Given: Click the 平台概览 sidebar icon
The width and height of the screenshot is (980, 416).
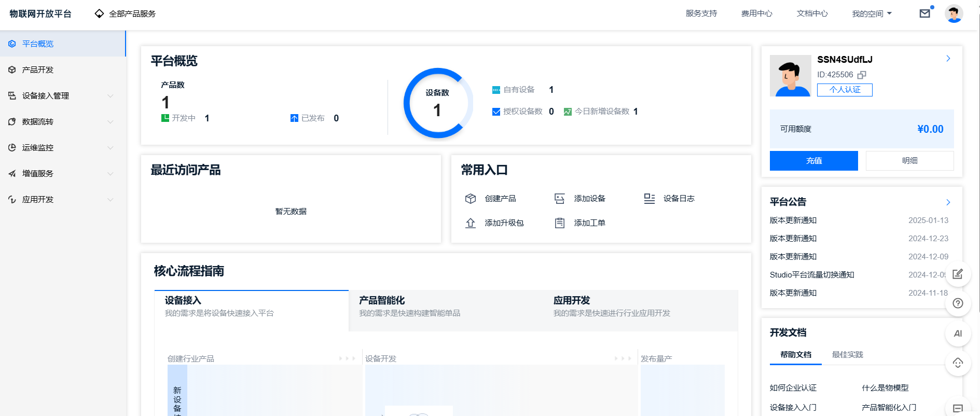Looking at the screenshot, I should pos(12,44).
